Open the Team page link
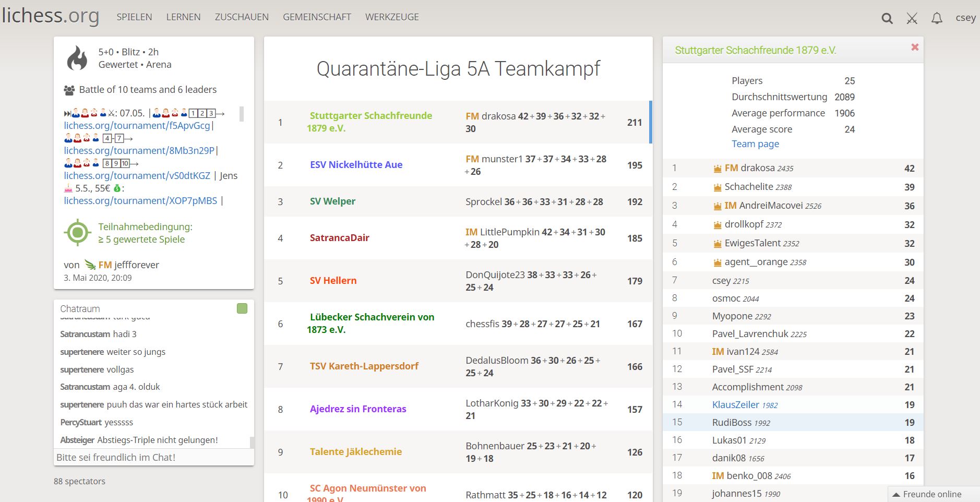This screenshot has width=980, height=502. 755,144
